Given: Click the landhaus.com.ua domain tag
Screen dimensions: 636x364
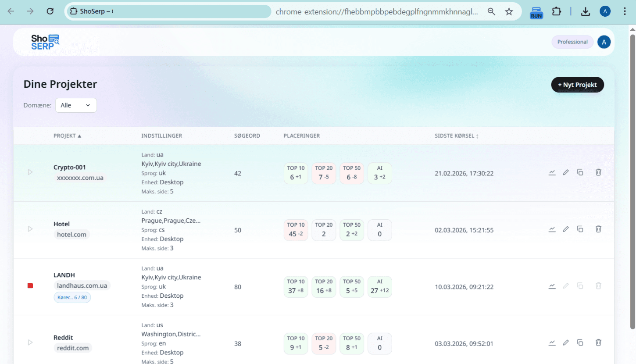Looking at the screenshot, I should (x=82, y=285).
